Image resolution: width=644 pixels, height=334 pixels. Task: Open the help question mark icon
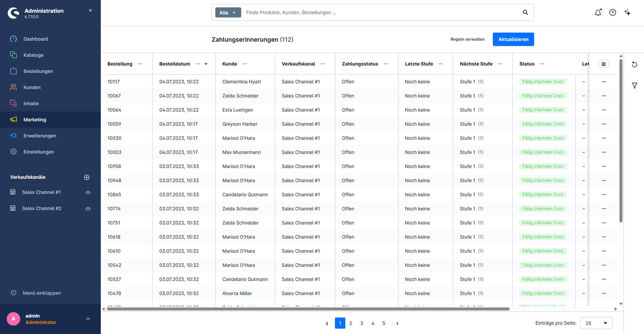click(612, 12)
